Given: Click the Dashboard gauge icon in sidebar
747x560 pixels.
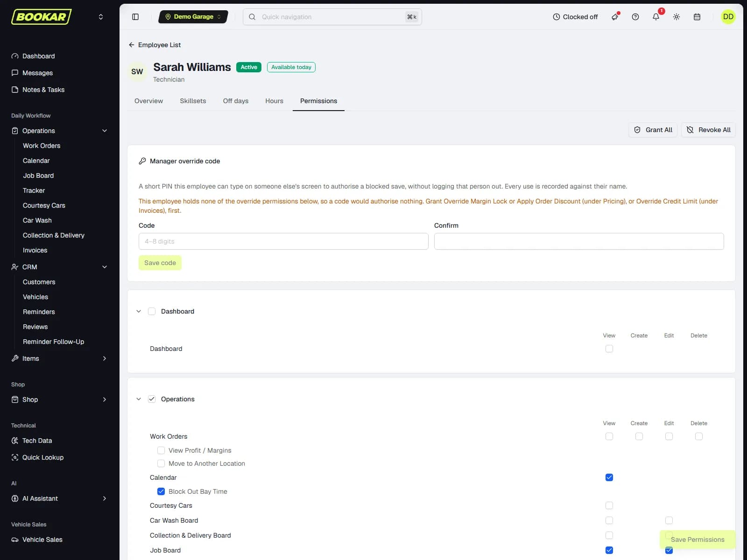Looking at the screenshot, I should (x=15, y=56).
